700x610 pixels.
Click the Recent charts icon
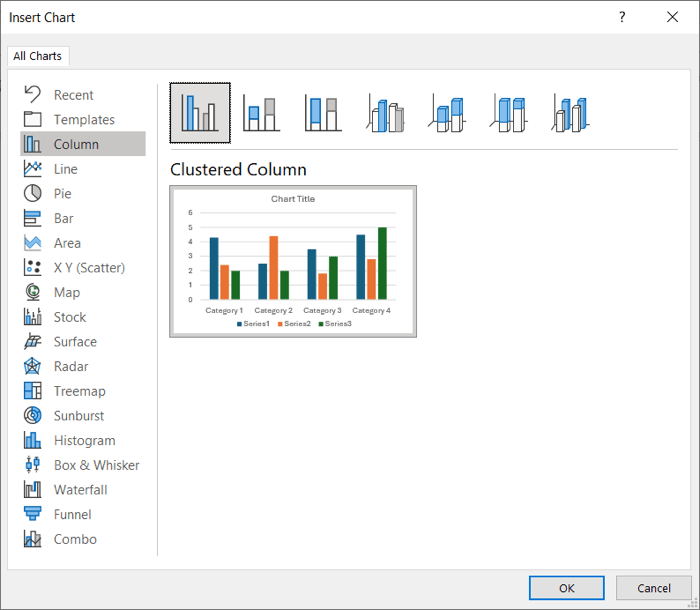(33, 94)
